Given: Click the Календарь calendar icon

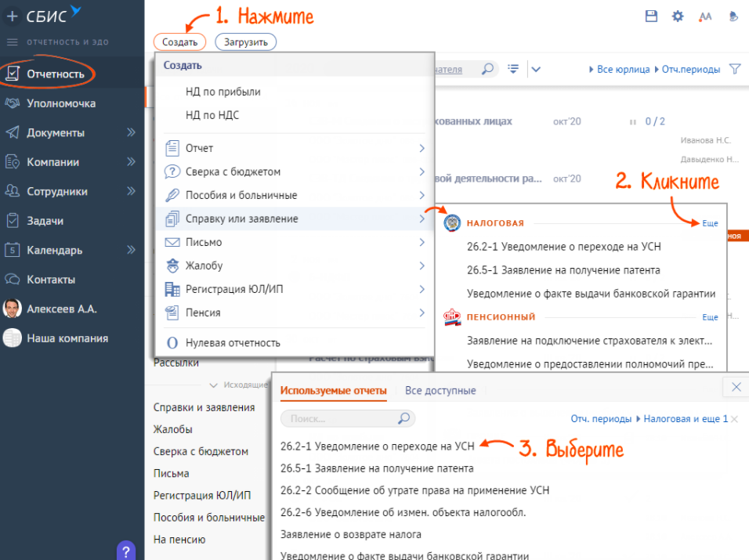Looking at the screenshot, I should (13, 250).
